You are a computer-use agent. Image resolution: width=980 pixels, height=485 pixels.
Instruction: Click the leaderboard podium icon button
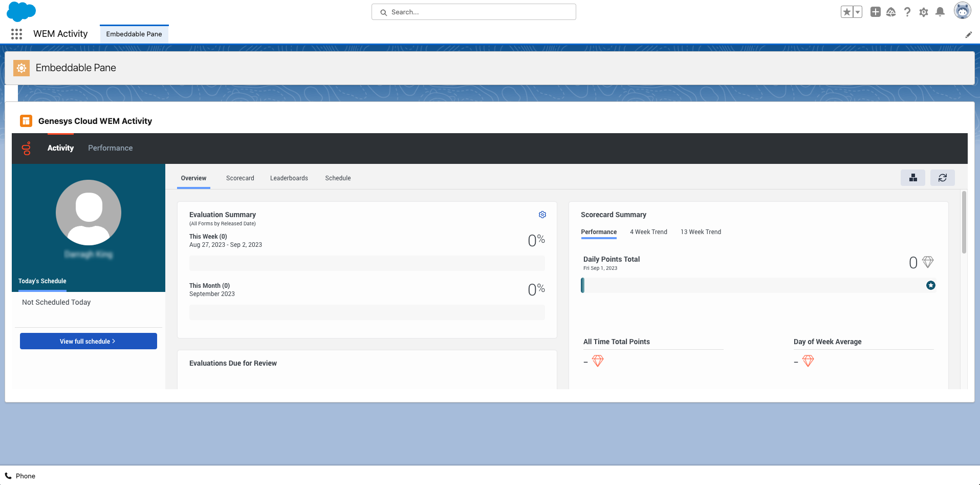point(912,178)
